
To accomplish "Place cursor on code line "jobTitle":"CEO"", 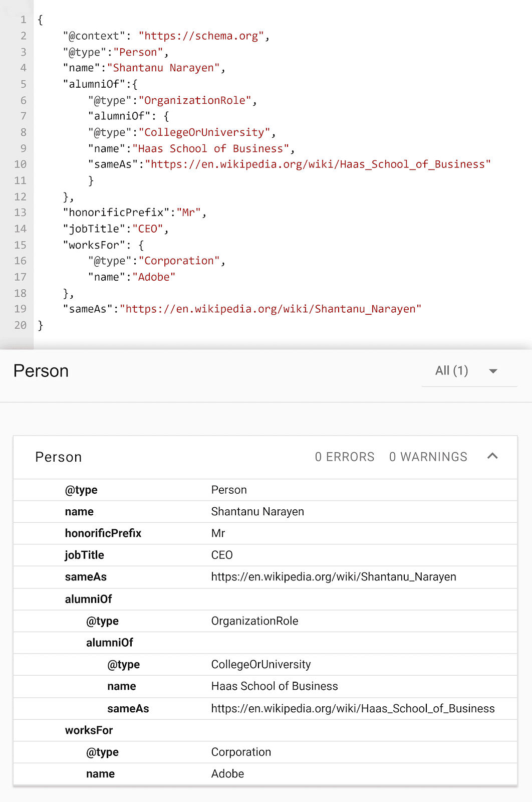I will pyautogui.click(x=116, y=229).
